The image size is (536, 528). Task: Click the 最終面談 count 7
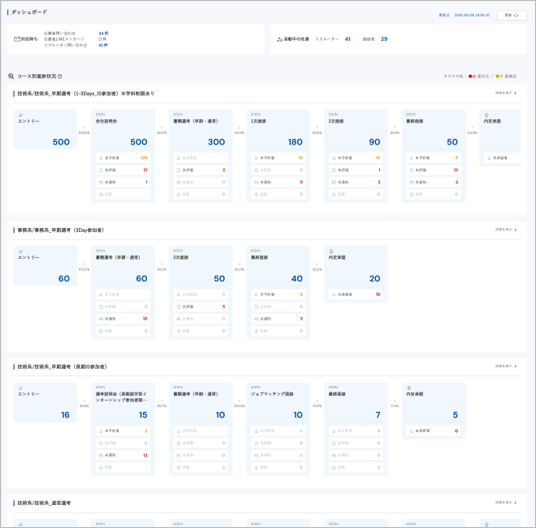coord(378,415)
